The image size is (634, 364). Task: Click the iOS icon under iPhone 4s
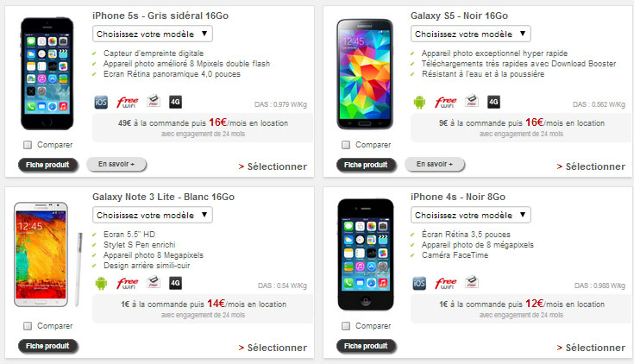click(x=419, y=283)
